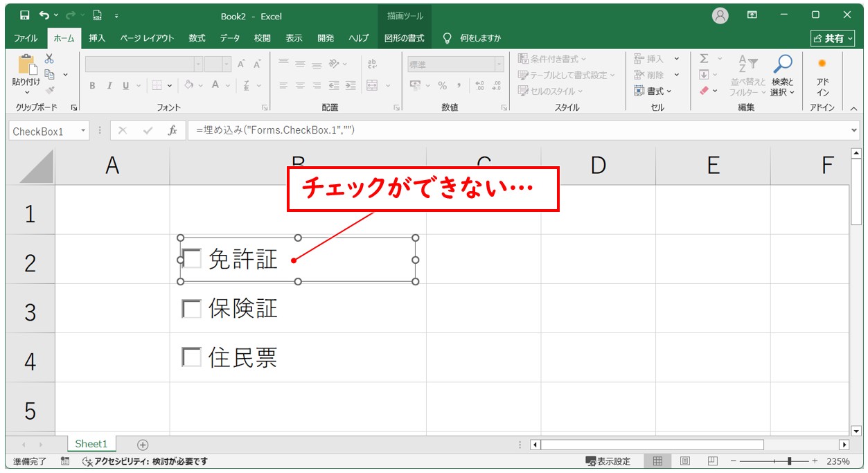Click the percent style icon

pyautogui.click(x=442, y=85)
